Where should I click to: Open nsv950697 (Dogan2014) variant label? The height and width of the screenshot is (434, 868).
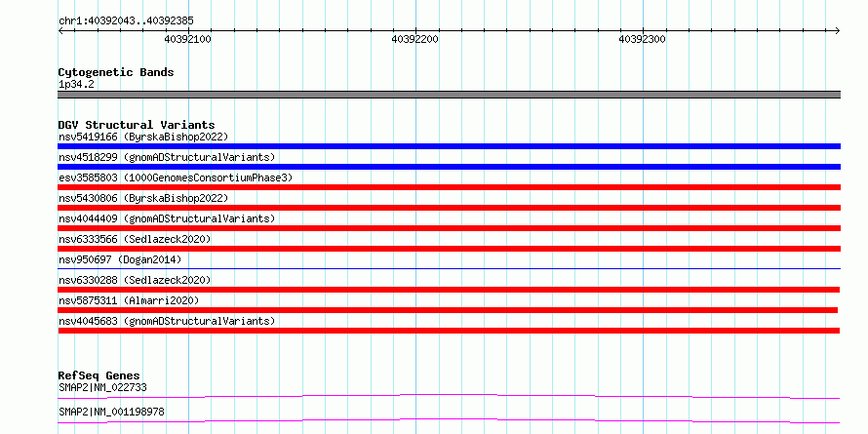click(120, 259)
